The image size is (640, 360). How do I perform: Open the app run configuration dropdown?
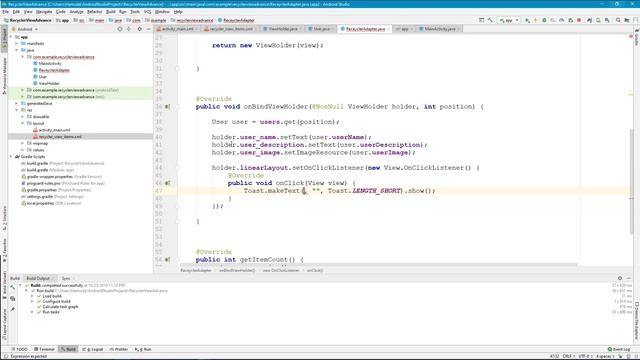[509, 20]
